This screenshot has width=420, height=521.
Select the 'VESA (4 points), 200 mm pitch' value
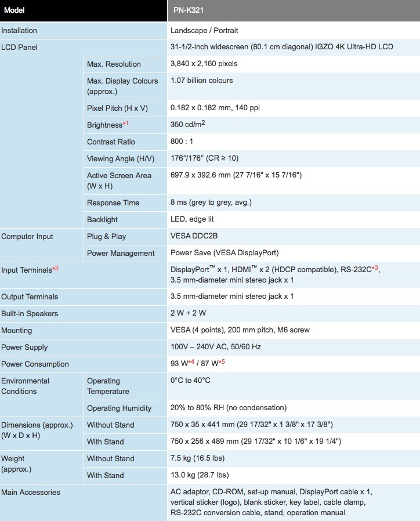tap(240, 330)
